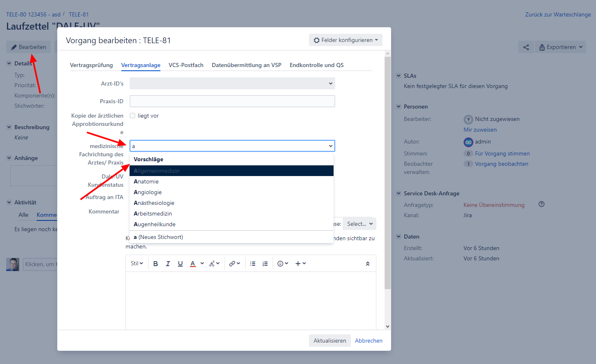Click the Praxis-ID input field
The image size is (596, 364).
[232, 101]
